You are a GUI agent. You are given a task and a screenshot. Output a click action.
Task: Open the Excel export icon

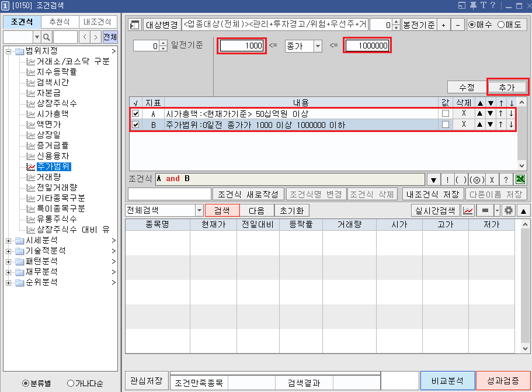point(521,179)
